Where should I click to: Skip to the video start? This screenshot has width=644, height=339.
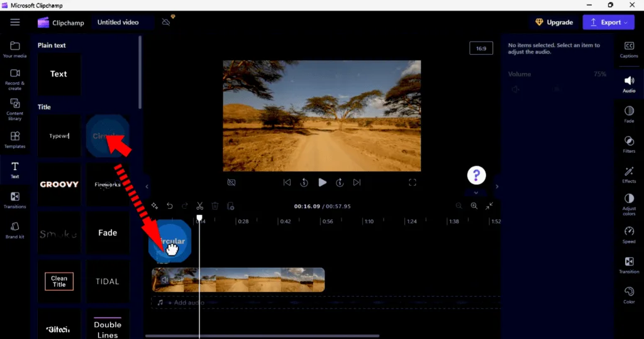click(287, 182)
